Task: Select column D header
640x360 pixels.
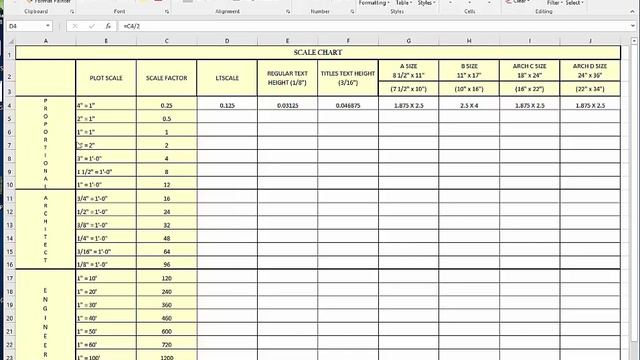Action: (x=227, y=41)
